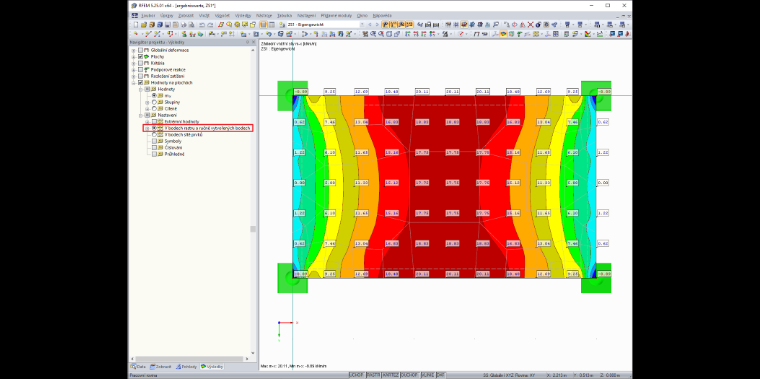
Task: Select the Skupiny radio button
Action: (x=154, y=102)
